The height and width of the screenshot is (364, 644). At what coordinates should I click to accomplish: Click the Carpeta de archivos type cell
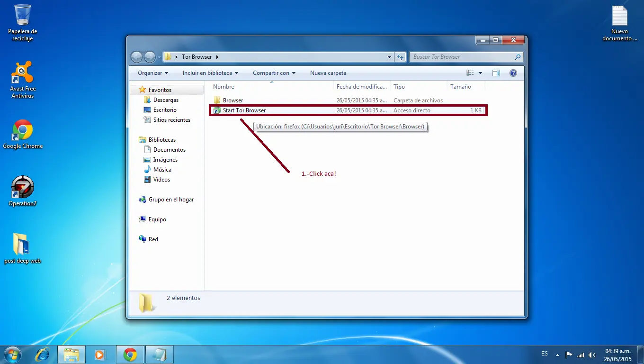pos(418,100)
